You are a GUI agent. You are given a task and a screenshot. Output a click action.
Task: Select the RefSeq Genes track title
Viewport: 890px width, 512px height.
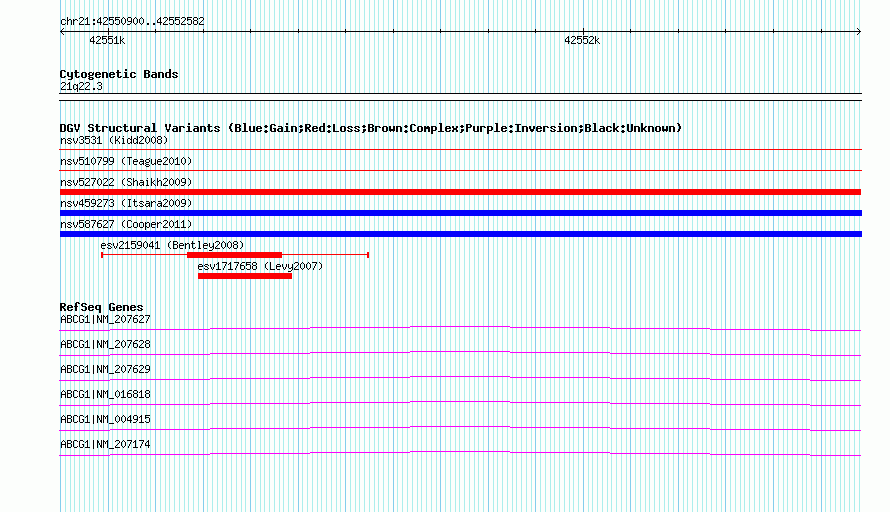point(101,307)
